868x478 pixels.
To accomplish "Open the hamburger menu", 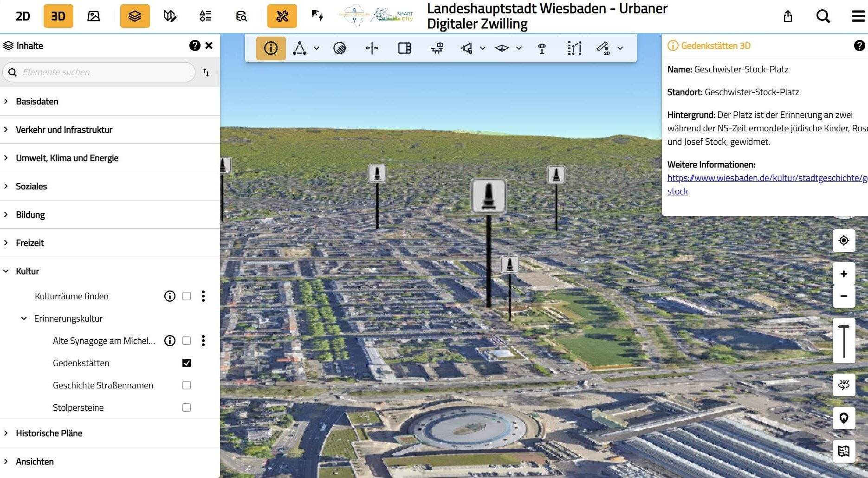I will click(x=857, y=16).
